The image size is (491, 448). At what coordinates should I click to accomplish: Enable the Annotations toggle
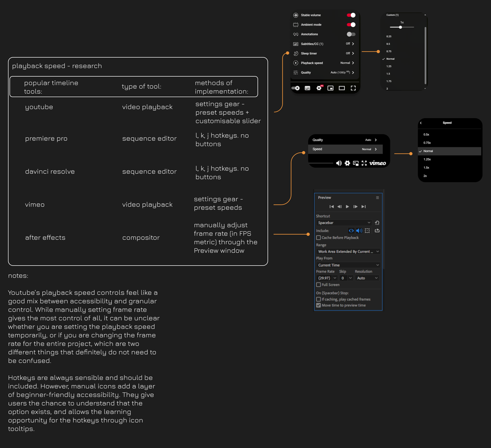[x=351, y=34]
